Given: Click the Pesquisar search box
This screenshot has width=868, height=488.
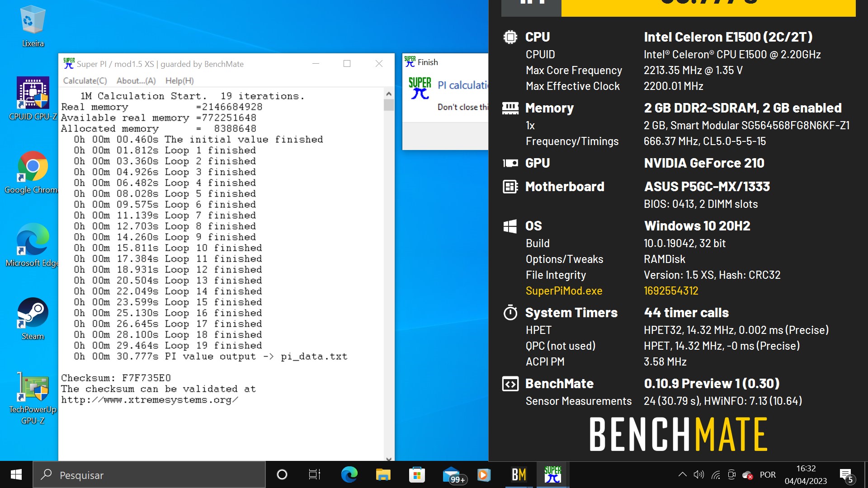Looking at the screenshot, I should [149, 474].
